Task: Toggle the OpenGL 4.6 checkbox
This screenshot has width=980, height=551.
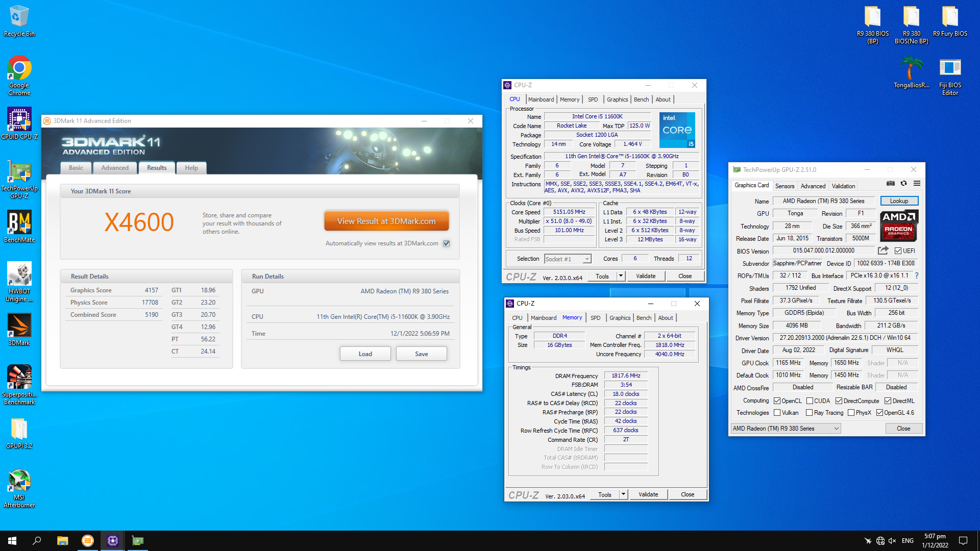Action: click(x=879, y=413)
